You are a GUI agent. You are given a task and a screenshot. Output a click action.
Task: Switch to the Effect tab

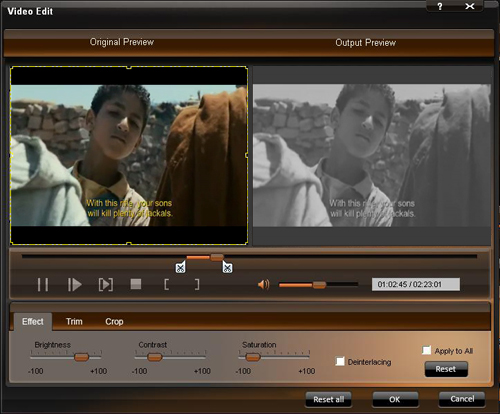coord(33,322)
